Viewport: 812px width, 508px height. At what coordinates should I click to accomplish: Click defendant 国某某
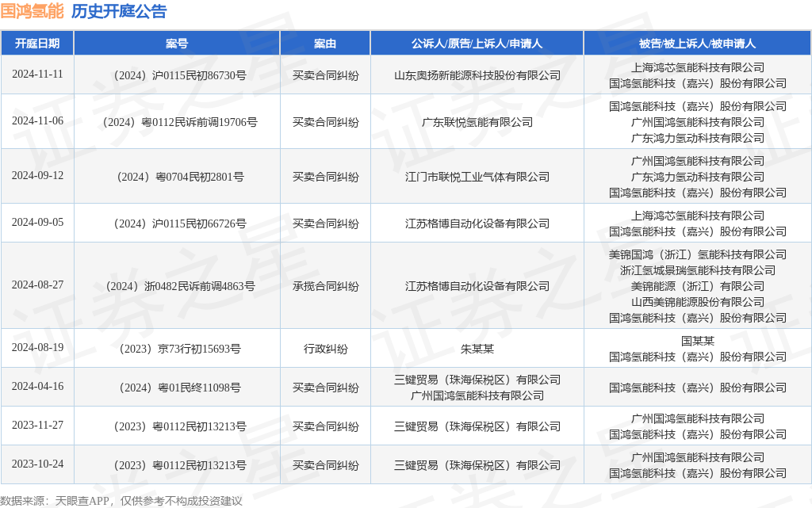click(698, 341)
